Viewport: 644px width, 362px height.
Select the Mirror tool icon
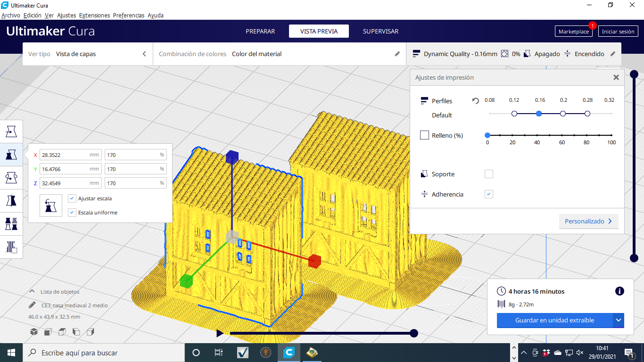pos(11,201)
